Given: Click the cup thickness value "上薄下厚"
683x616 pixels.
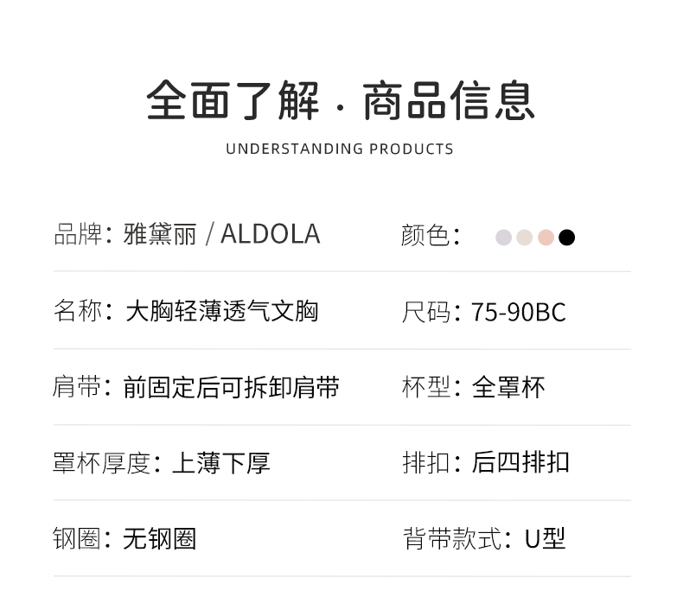Looking at the screenshot, I should (x=221, y=463).
